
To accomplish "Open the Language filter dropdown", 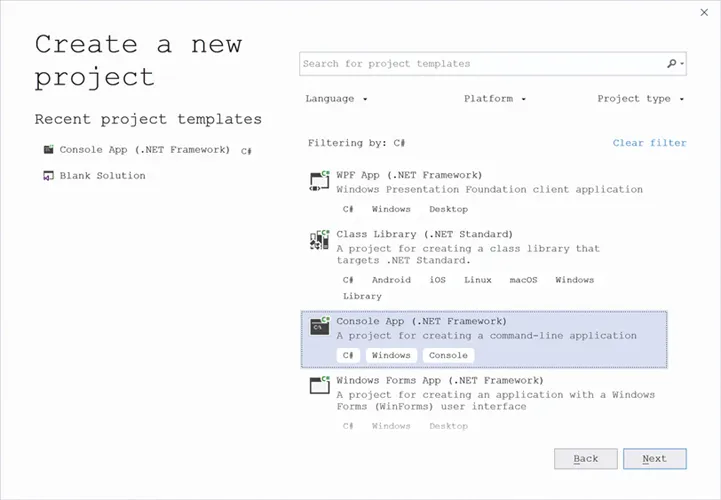I will click(337, 99).
